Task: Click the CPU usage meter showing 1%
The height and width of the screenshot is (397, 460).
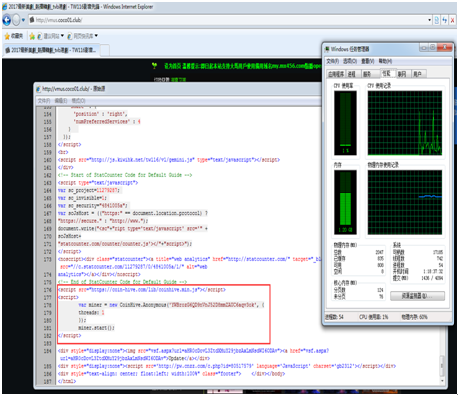Action: (x=345, y=123)
